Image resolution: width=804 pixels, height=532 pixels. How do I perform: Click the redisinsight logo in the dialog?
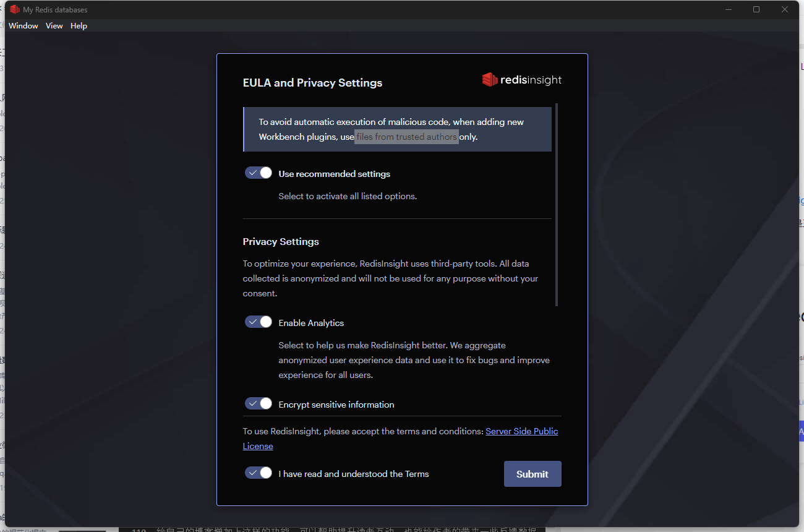pos(522,80)
